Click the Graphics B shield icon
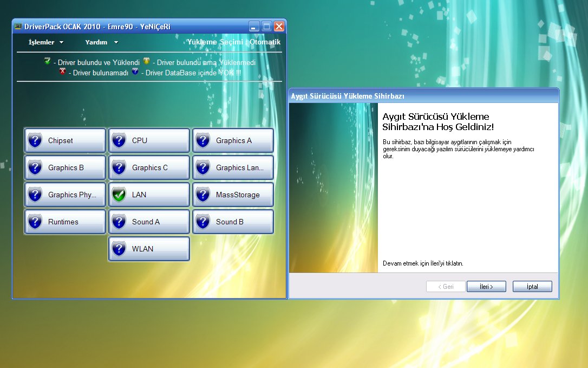 click(x=35, y=167)
